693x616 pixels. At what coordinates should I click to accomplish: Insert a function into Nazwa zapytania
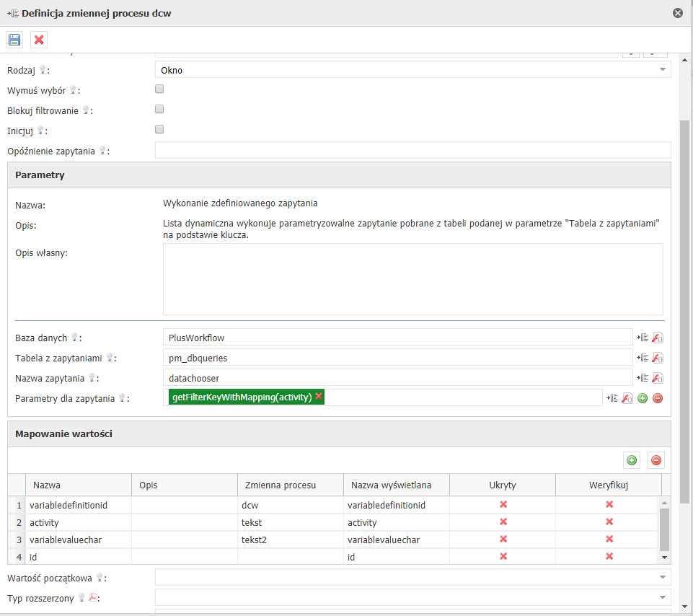pos(658,378)
